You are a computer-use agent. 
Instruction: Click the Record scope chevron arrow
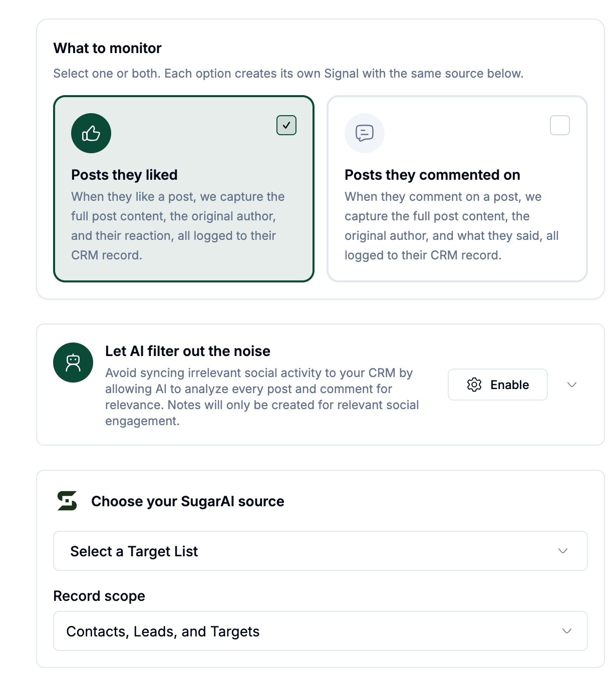click(567, 631)
